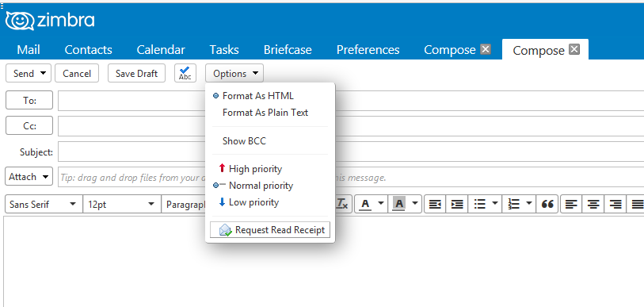The width and height of the screenshot is (644, 307).
Task: Align text left
Action: point(571,204)
